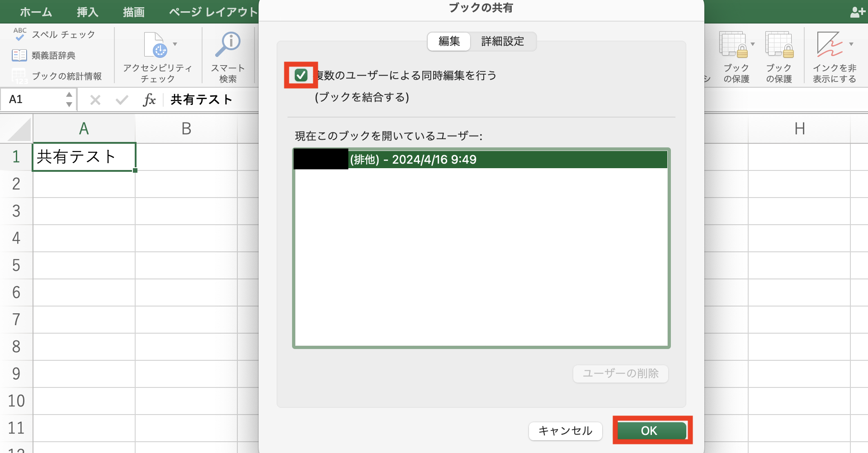Click the Name Box showing A1
This screenshot has width=868, height=453.
[38, 99]
